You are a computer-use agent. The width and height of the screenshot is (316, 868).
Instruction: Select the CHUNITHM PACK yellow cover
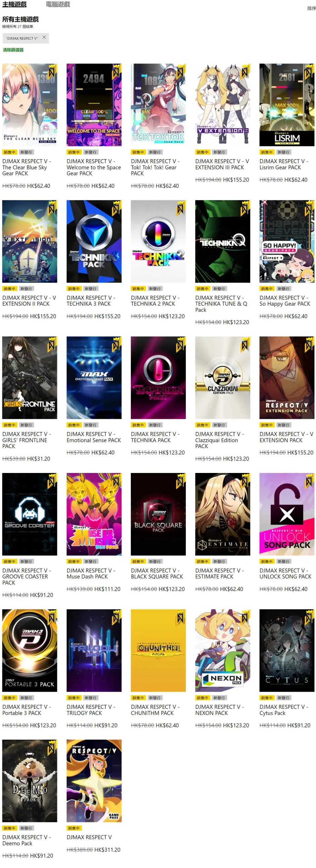pyautogui.click(x=158, y=650)
